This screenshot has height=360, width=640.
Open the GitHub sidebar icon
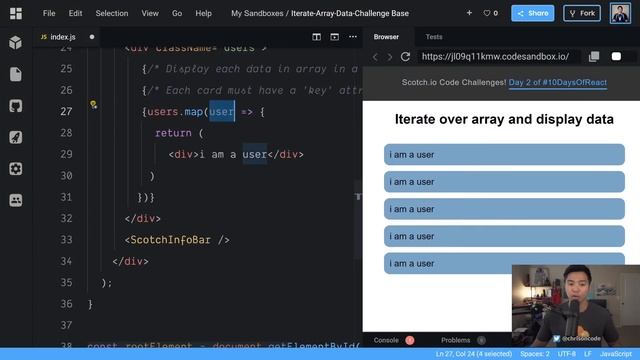(16, 106)
